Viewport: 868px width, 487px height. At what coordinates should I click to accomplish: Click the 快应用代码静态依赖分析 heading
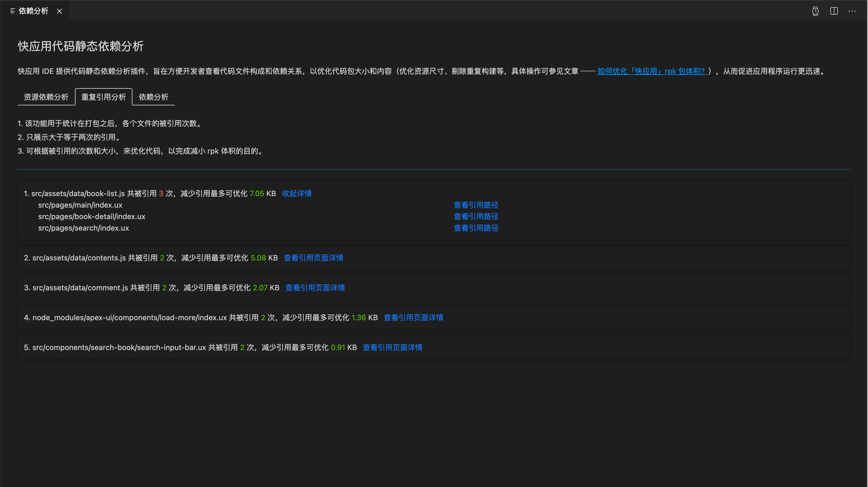(80, 46)
